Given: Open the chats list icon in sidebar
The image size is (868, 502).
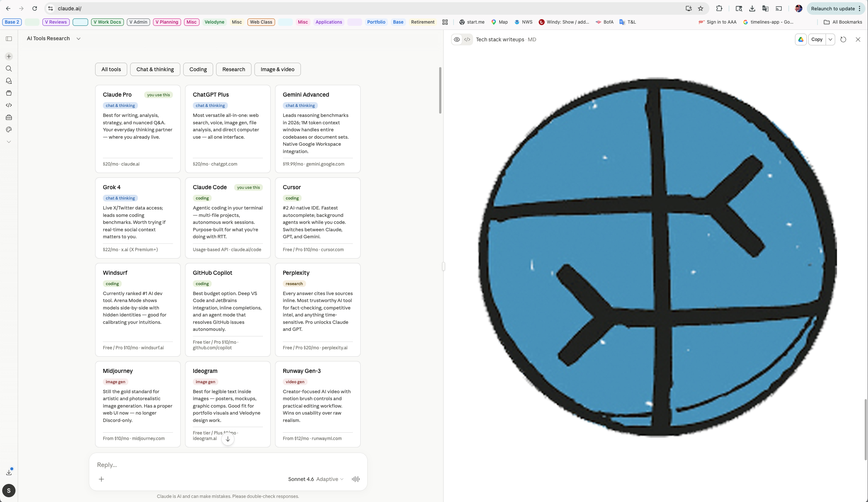Looking at the screenshot, I should (x=9, y=81).
